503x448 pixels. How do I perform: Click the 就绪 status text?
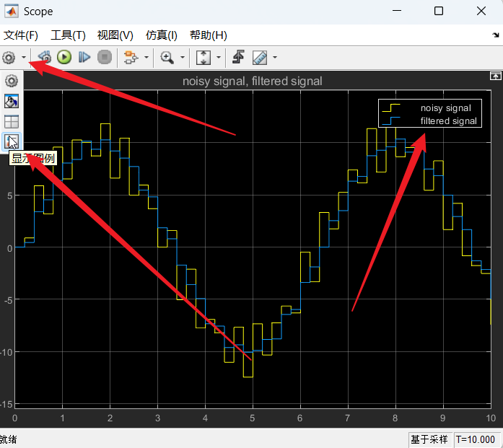click(8, 439)
